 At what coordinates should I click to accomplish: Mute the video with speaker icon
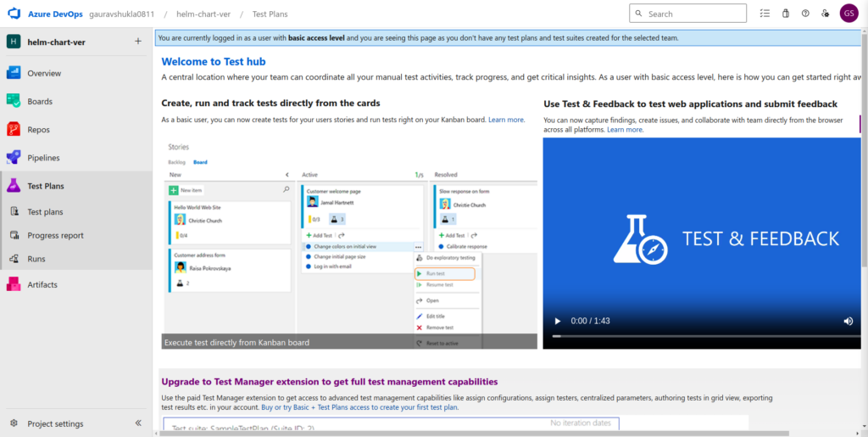[x=848, y=322]
